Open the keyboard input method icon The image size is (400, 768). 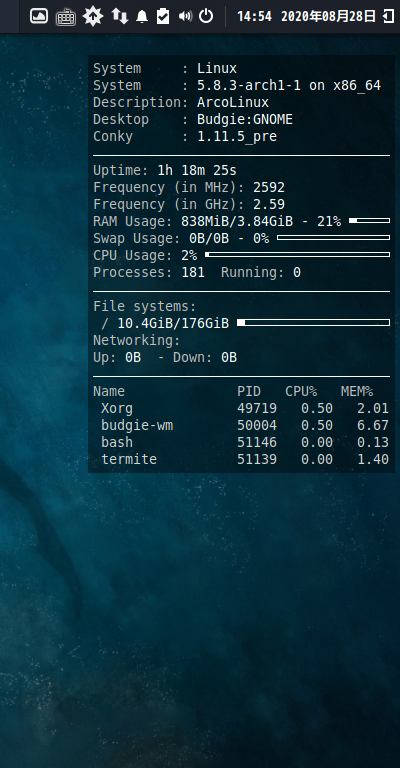point(66,17)
